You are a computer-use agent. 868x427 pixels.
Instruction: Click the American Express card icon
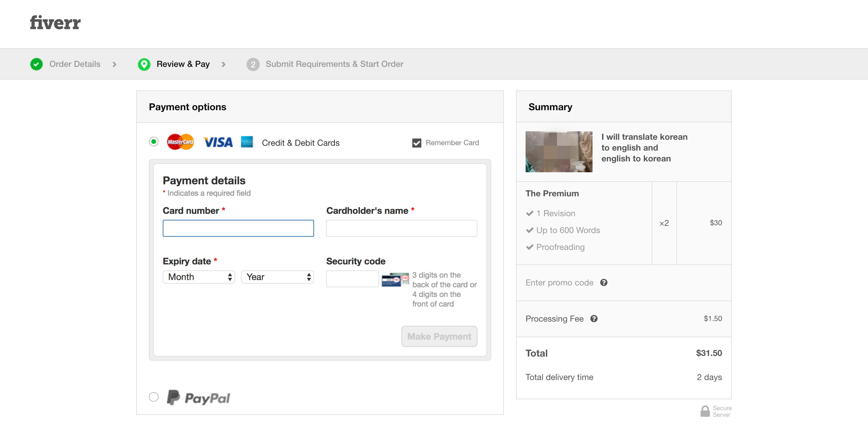point(247,142)
